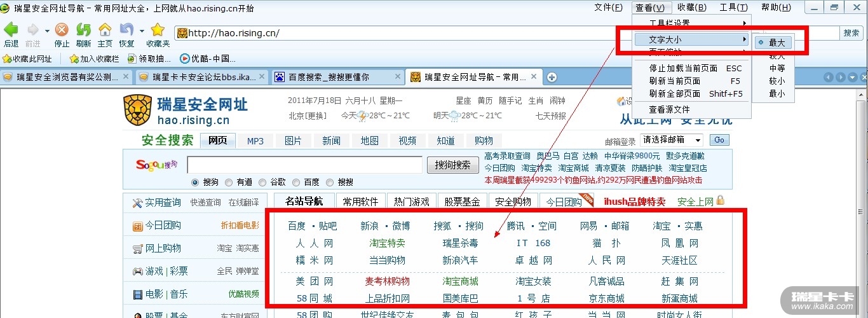Click the 电影 | 音乐 film icon
868x318 pixels.
(x=137, y=294)
